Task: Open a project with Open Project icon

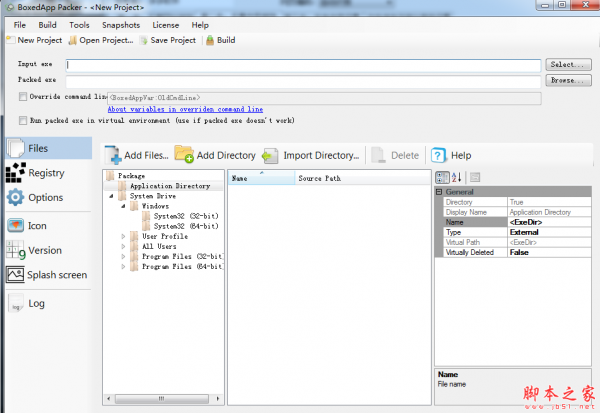Action: click(x=72, y=41)
